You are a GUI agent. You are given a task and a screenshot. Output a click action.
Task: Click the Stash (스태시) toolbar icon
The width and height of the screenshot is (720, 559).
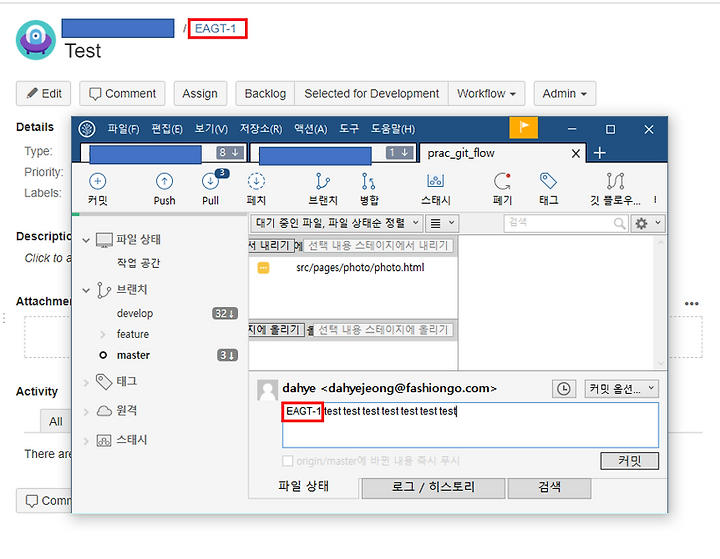click(x=435, y=181)
